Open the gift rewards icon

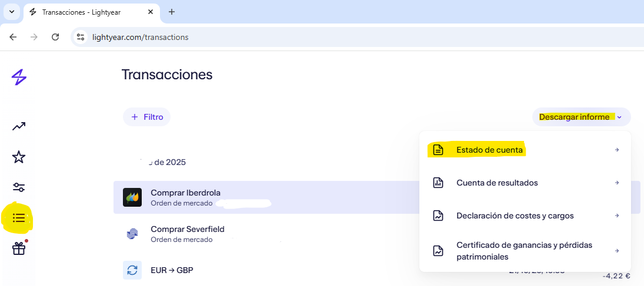click(19, 249)
